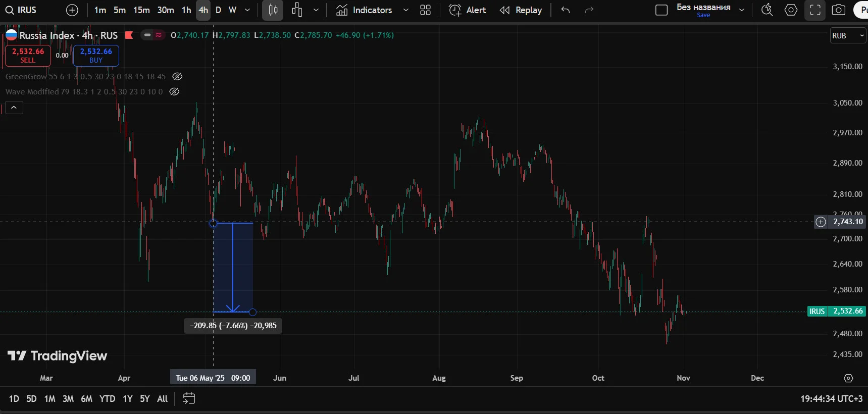Screen dimensions: 868x414
Task: Switch to the 1h timeframe
Action: click(186, 10)
